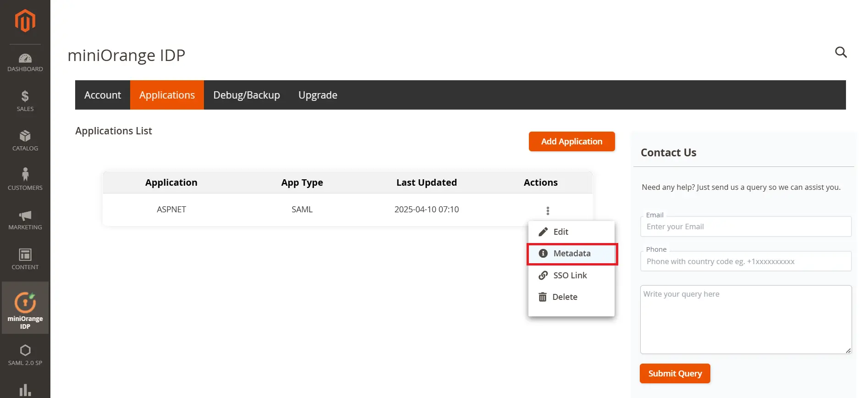The image size is (868, 398).
Task: Choose Edit from the actions menu
Action: 571,232
